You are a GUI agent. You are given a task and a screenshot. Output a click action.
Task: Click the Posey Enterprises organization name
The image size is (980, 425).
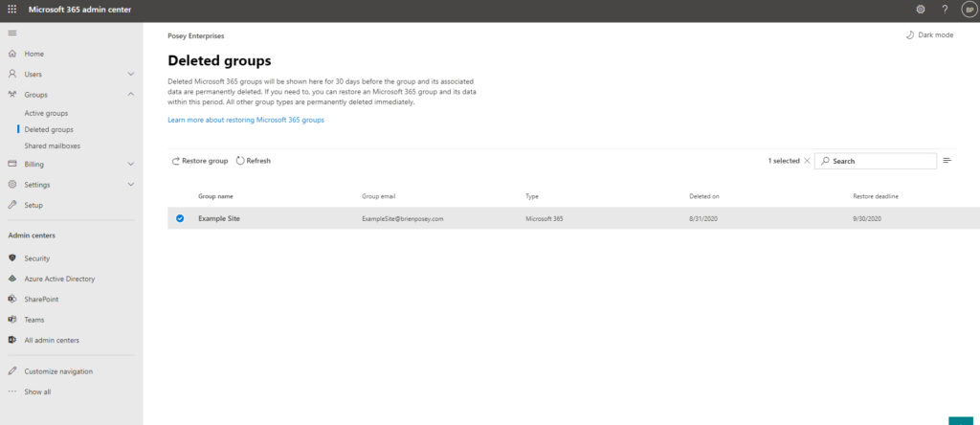click(x=195, y=36)
